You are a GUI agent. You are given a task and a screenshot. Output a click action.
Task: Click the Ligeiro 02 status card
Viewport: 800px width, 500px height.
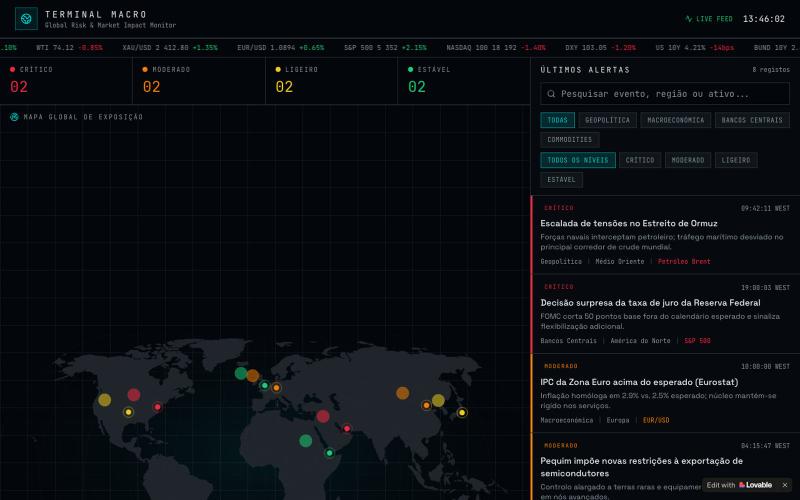click(x=332, y=81)
